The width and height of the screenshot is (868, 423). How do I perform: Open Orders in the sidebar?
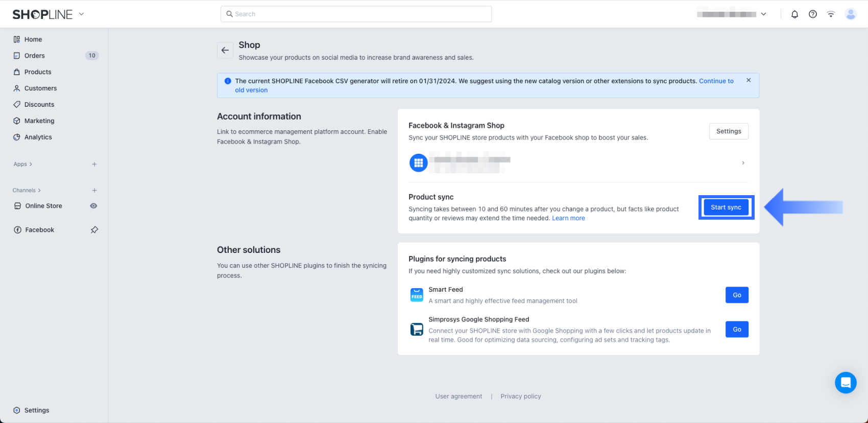[x=35, y=56]
